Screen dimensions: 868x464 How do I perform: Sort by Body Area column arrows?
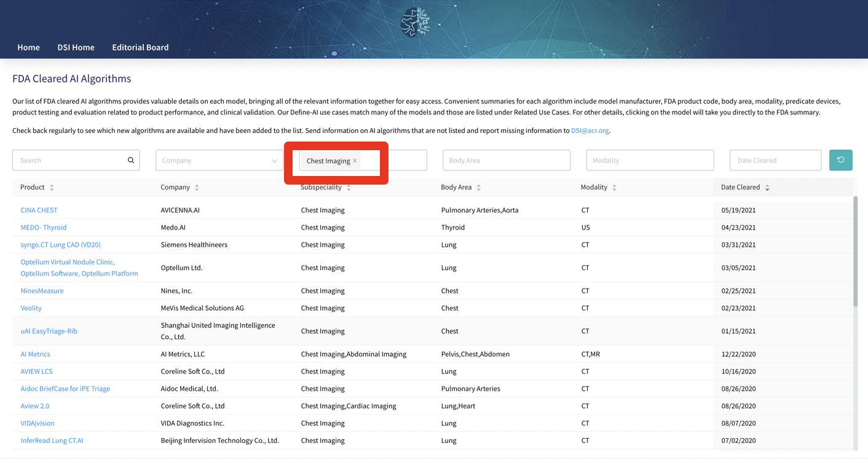(x=479, y=187)
